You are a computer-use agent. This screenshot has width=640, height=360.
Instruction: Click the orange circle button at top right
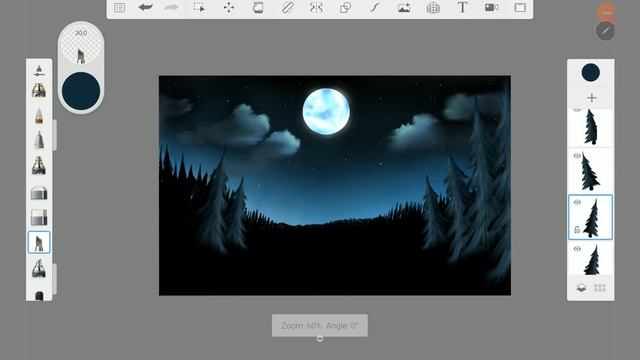(606, 12)
